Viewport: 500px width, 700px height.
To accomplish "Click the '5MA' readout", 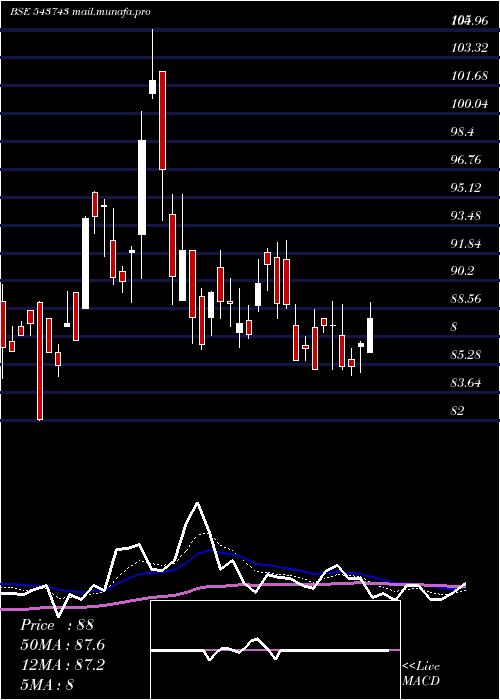I will click(x=47, y=684).
